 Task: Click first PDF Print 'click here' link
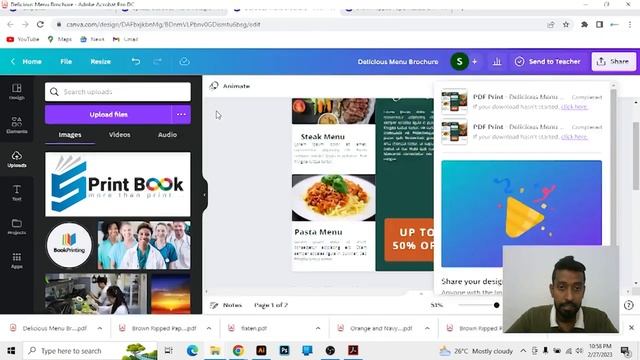(x=574, y=107)
